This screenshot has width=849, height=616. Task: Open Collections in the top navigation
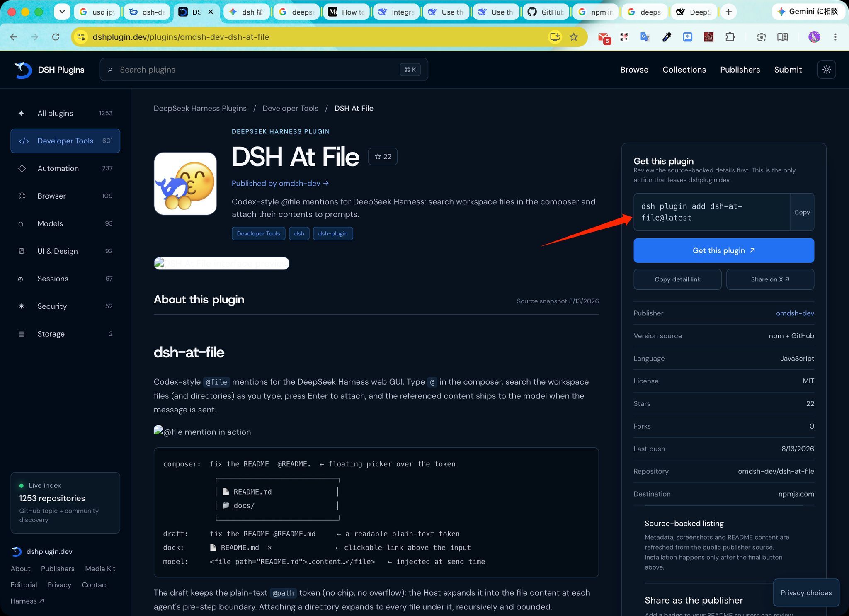pos(684,70)
